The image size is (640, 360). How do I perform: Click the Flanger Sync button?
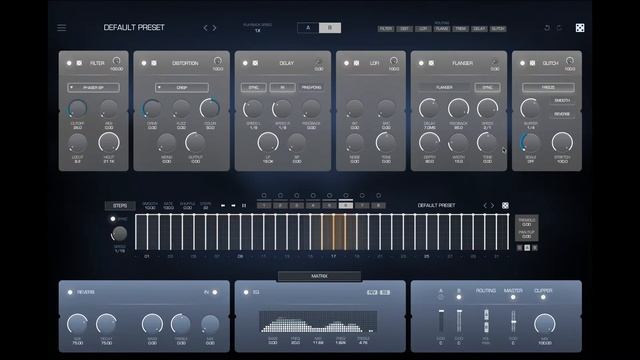point(487,87)
